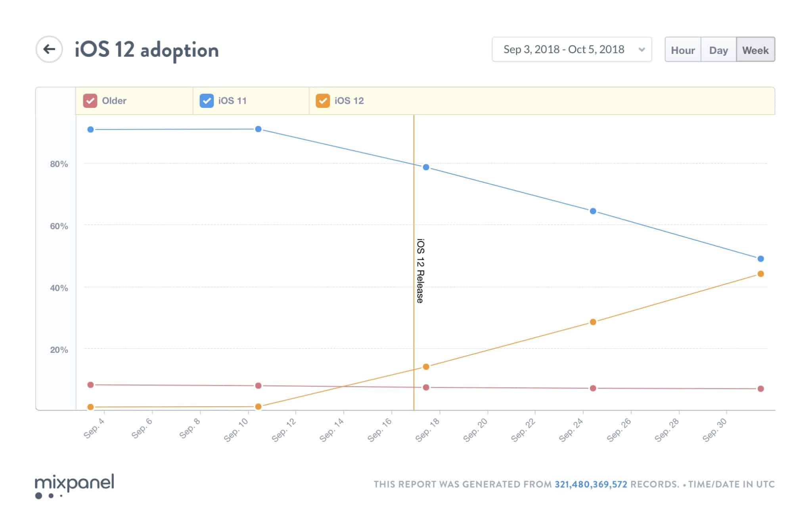Click the last iOS 12 orange point

[760, 274]
